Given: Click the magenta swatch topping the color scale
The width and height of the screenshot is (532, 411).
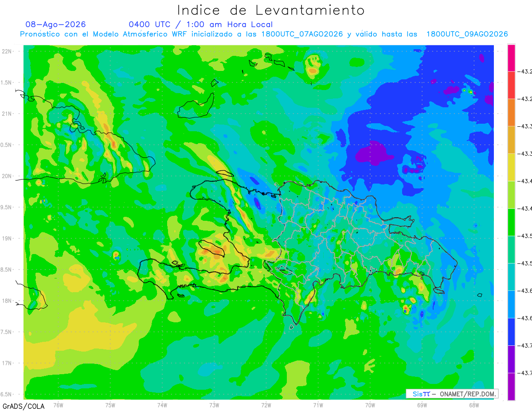Looking at the screenshot, I should tap(511, 58).
